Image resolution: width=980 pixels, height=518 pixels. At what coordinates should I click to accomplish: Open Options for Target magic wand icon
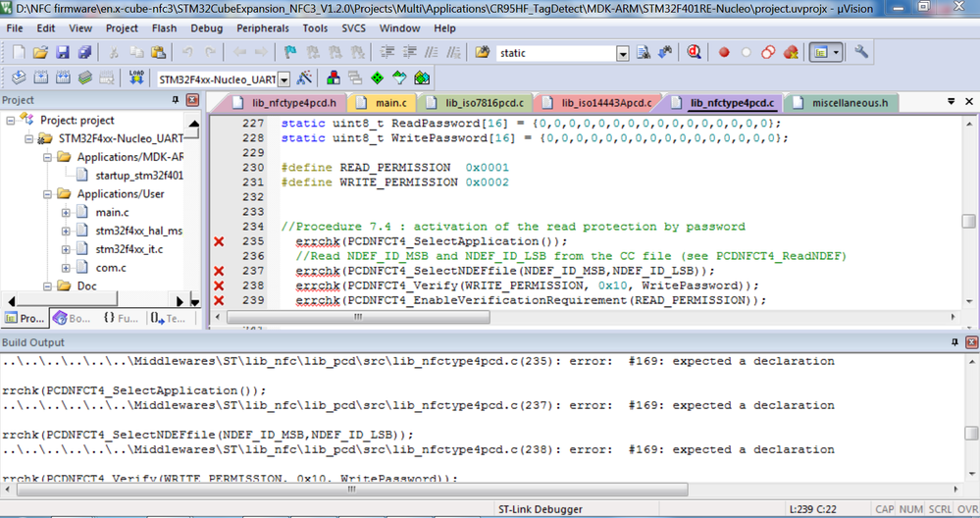[304, 78]
